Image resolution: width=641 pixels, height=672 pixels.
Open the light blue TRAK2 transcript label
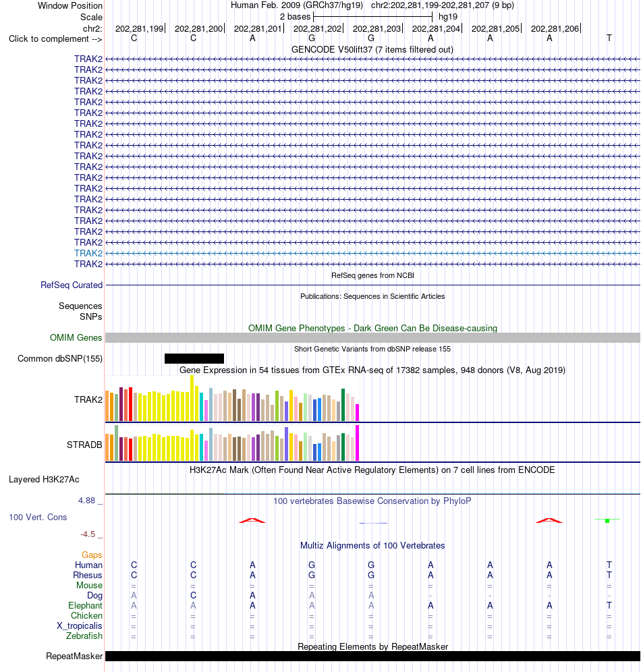(x=88, y=253)
